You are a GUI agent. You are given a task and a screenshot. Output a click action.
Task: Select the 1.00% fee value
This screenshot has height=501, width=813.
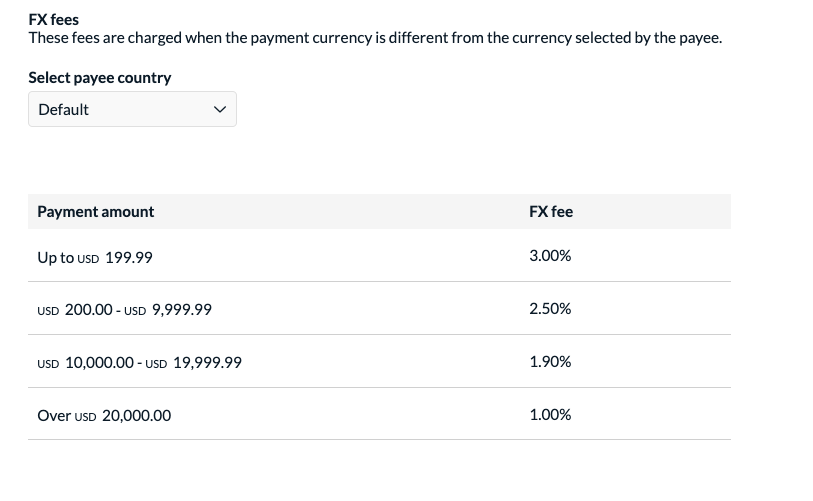point(550,415)
